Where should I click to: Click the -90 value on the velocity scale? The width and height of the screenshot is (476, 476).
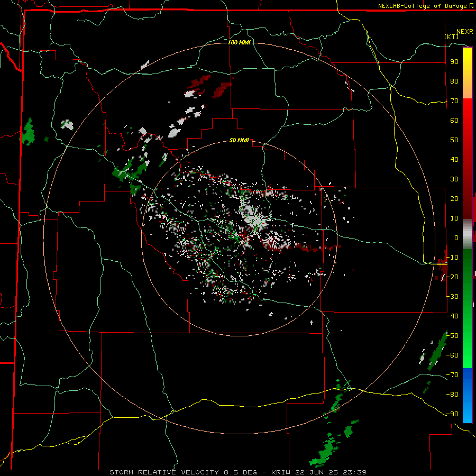[452, 414]
